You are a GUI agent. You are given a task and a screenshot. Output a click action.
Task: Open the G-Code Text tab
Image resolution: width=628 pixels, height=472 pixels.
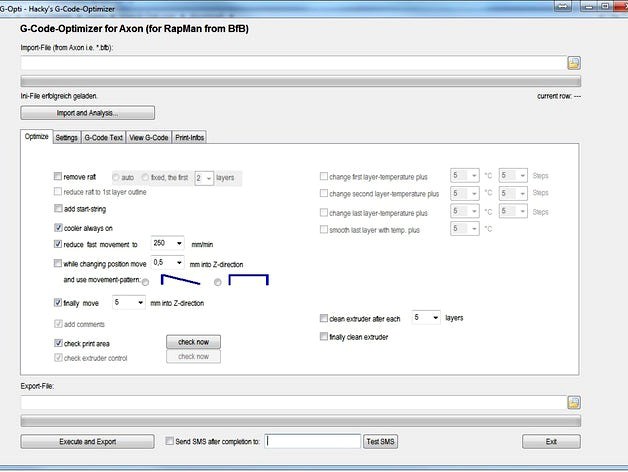point(104,137)
